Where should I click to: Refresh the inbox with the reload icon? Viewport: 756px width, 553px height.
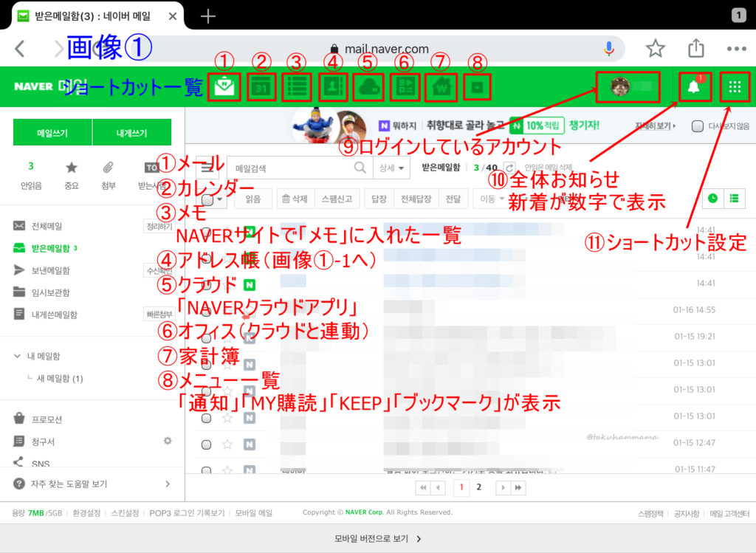tap(509, 168)
